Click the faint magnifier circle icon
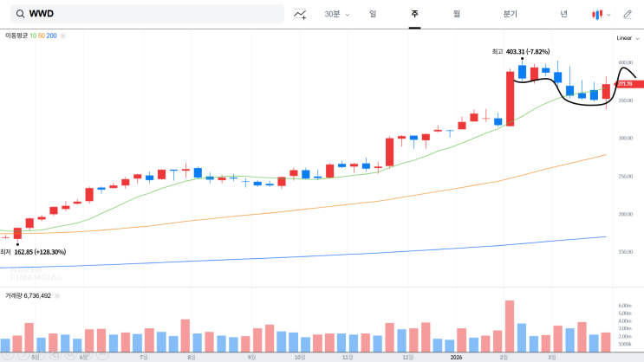 pos(71,354)
